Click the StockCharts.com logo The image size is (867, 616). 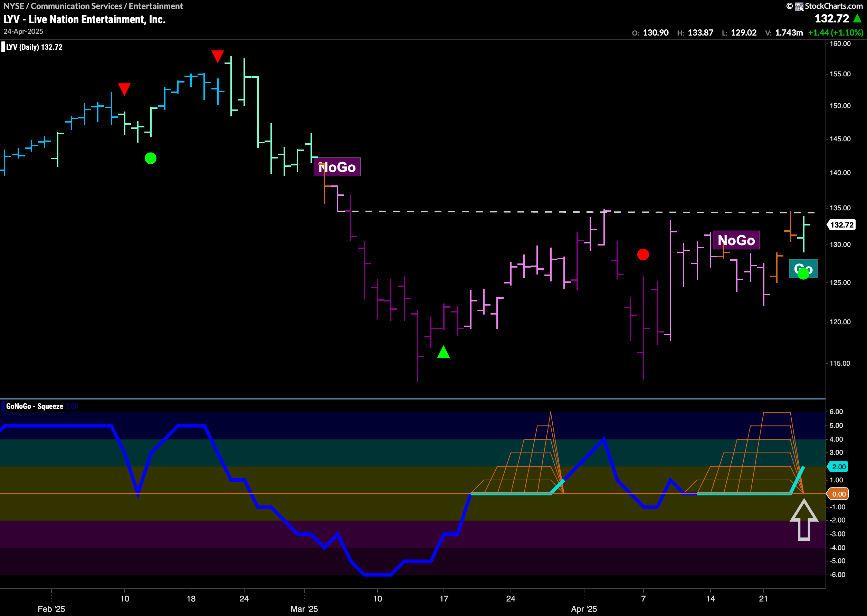pos(829,6)
